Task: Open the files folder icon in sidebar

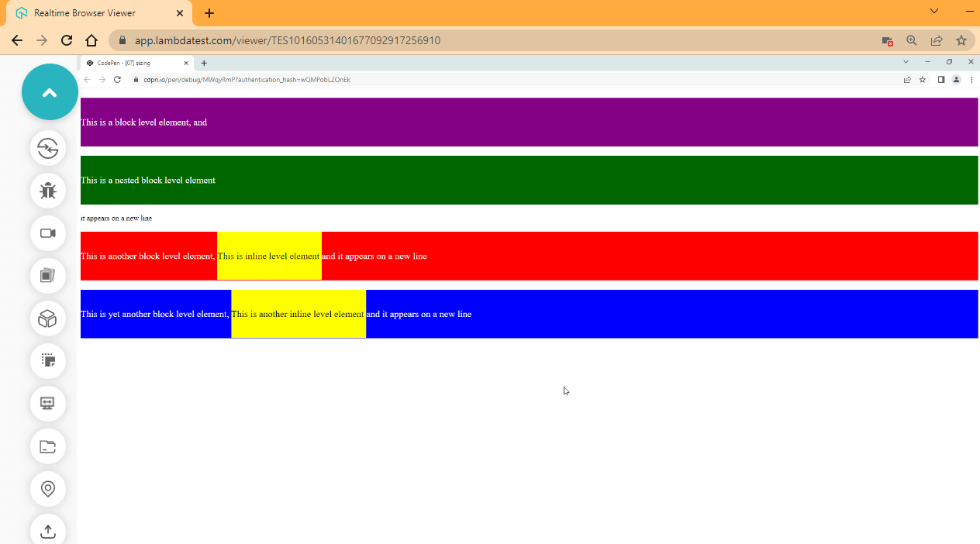Action: pyautogui.click(x=48, y=446)
